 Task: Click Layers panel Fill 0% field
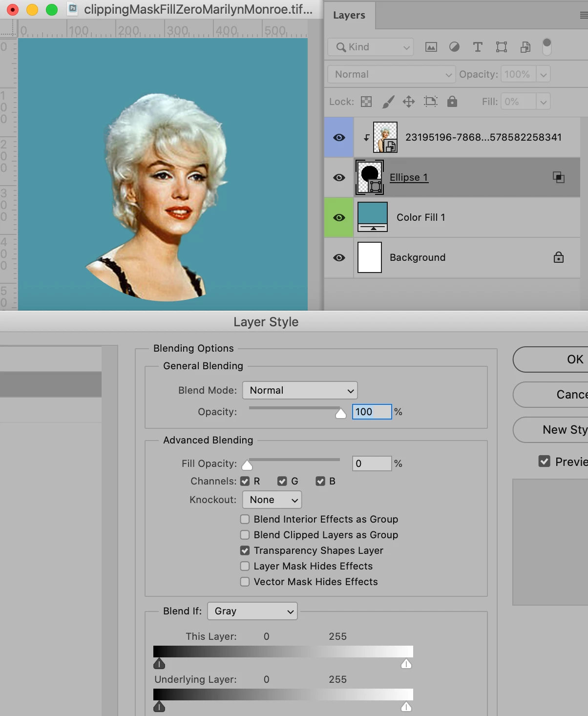518,102
